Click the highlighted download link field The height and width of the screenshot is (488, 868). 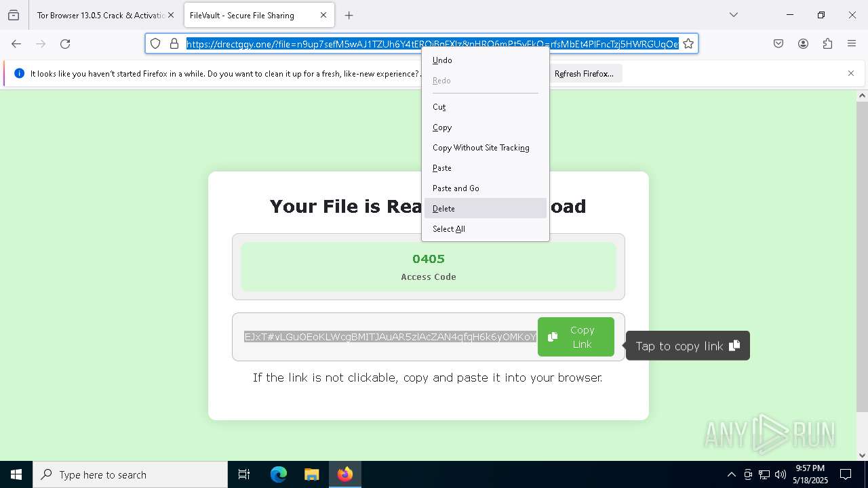390,337
